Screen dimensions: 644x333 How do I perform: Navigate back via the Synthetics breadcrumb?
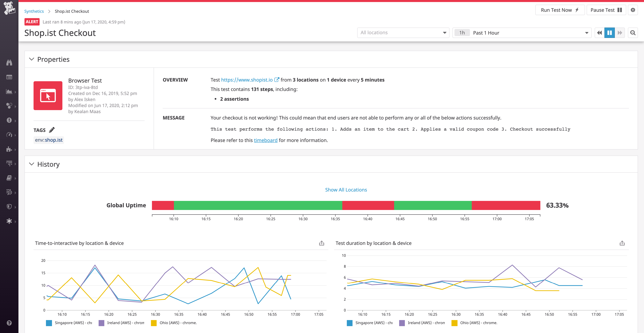34,11
